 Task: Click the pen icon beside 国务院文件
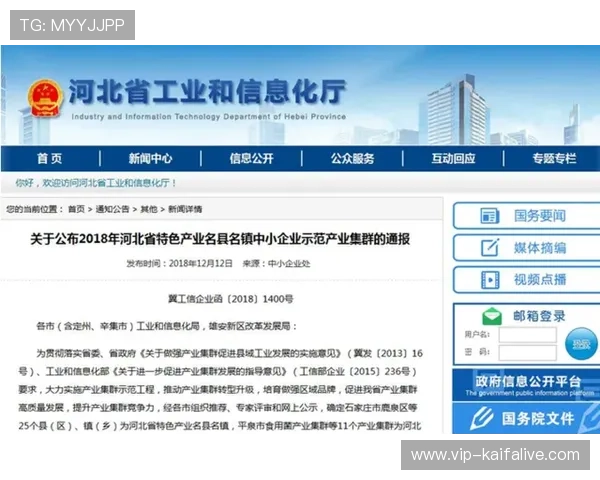click(481, 418)
